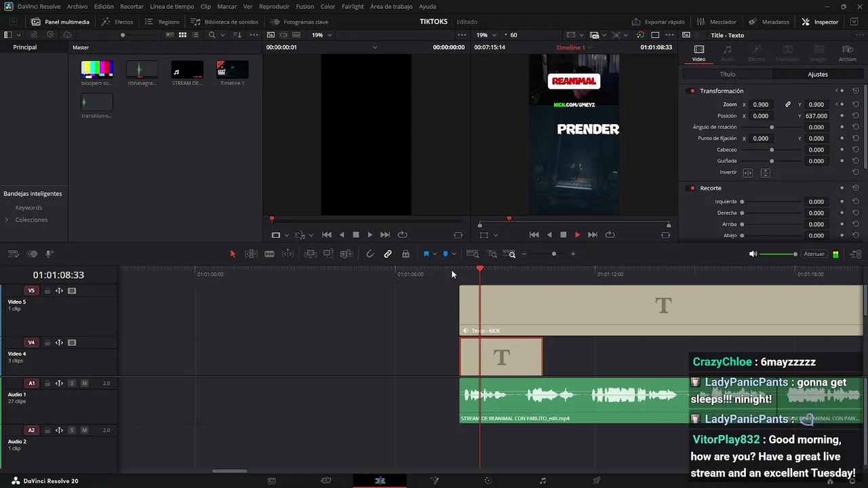
Task: Switch media pool to thumbnail view
Action: point(182,35)
